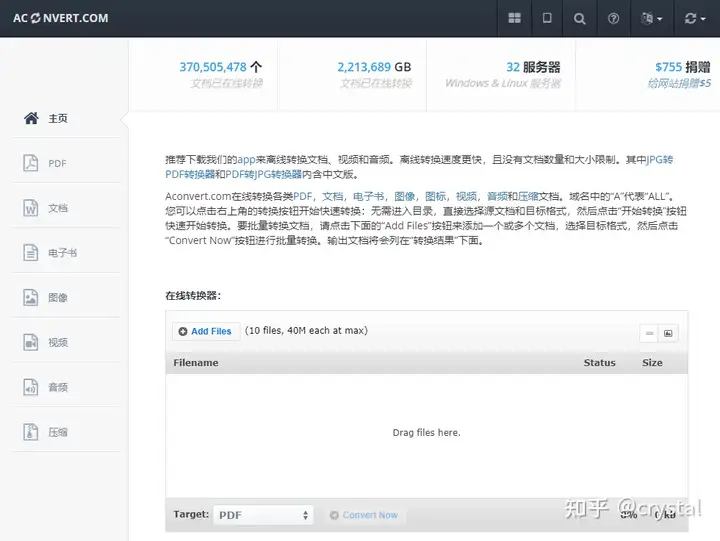Switch to list view in uploader

point(649,333)
